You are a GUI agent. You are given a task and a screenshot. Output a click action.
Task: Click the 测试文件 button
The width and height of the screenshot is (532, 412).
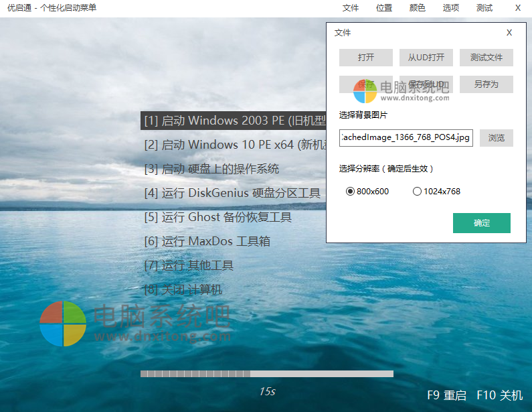pyautogui.click(x=486, y=58)
